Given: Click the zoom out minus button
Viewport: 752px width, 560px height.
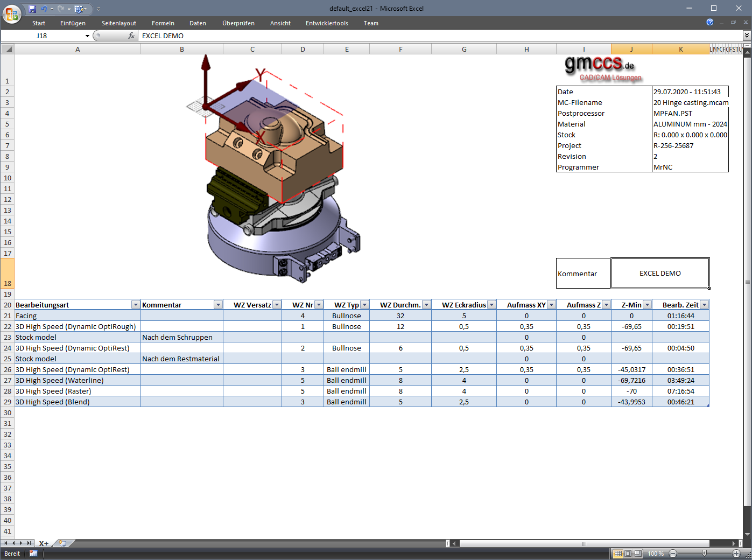Looking at the screenshot, I should pyautogui.click(x=673, y=554).
